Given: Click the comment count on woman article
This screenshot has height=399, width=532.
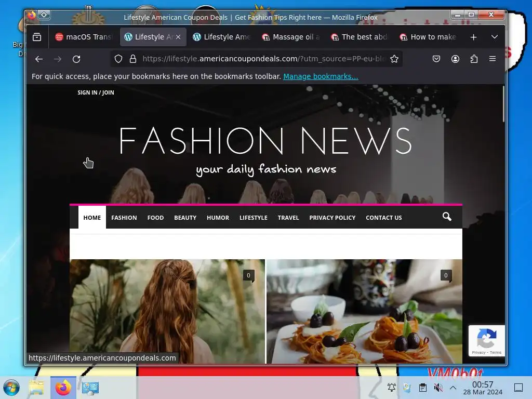Looking at the screenshot, I should 248,275.
